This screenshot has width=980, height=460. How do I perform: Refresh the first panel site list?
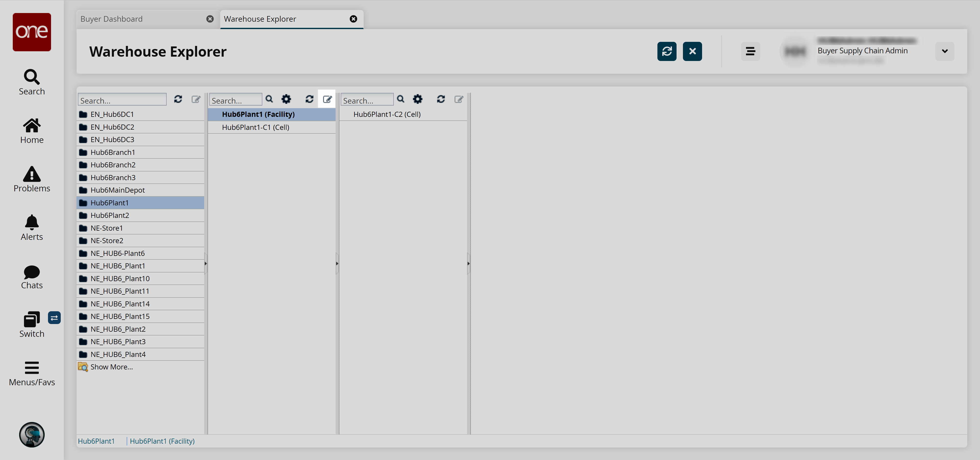[178, 99]
